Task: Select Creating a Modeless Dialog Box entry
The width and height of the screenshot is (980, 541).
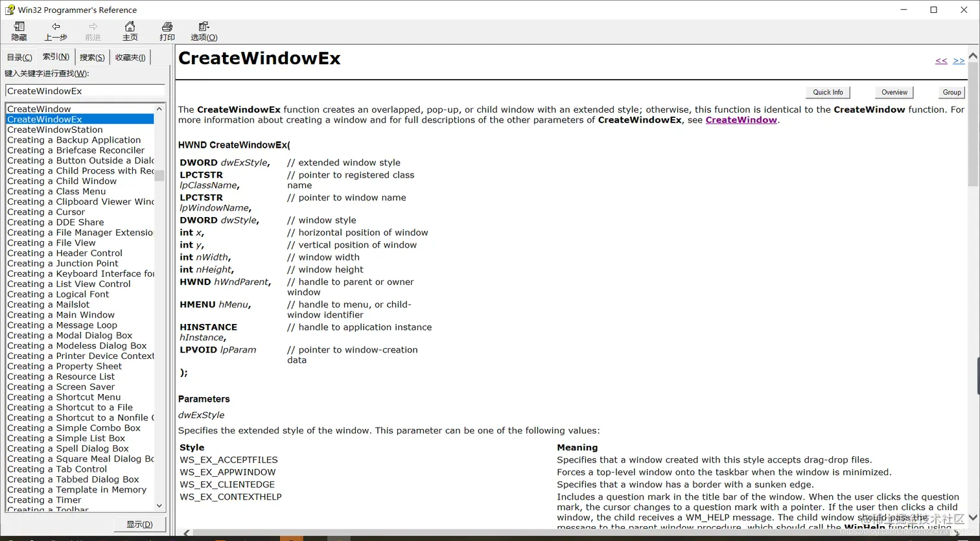Action: click(80, 346)
